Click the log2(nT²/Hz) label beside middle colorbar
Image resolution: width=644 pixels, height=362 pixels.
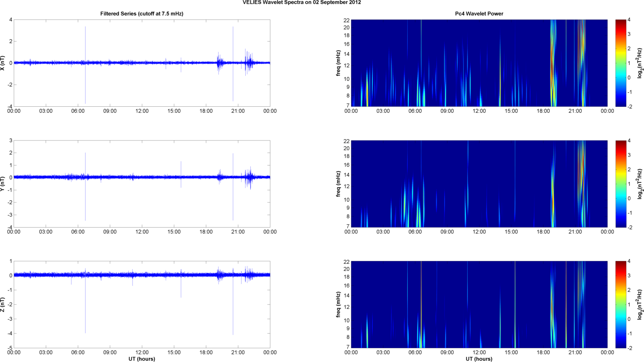coord(640,184)
